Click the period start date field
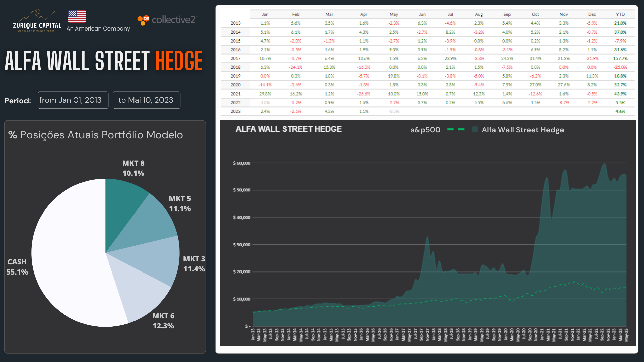Image resolution: width=644 pixels, height=362 pixels. coord(73,100)
